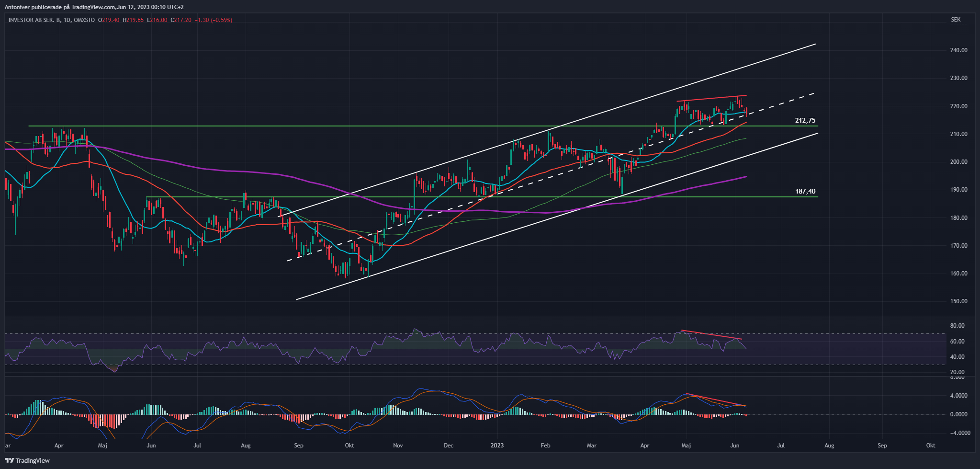Click the publisher header text at top left
Image resolution: width=980 pixels, height=469 pixels.
pyautogui.click(x=94, y=7)
